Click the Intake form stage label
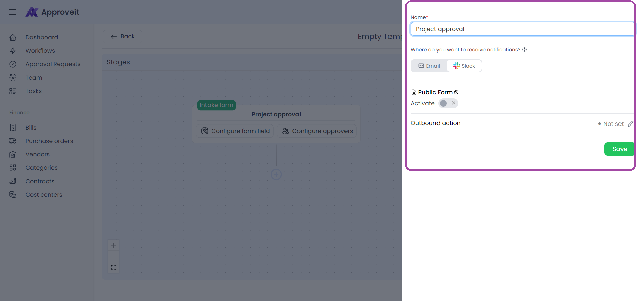 point(217,105)
